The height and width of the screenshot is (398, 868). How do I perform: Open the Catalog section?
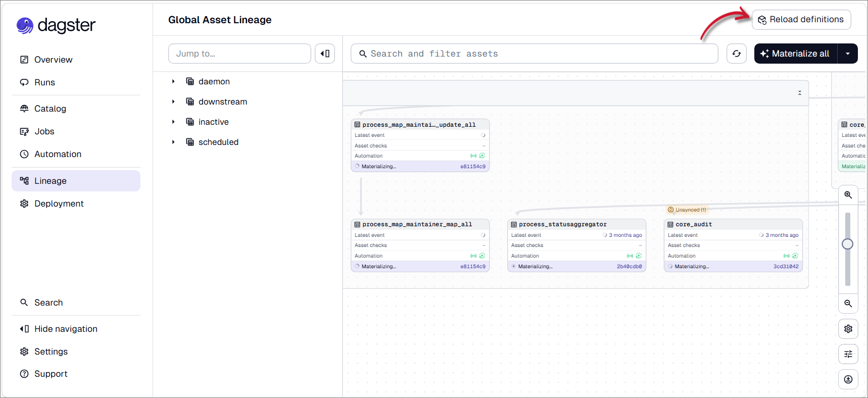tap(76, 109)
